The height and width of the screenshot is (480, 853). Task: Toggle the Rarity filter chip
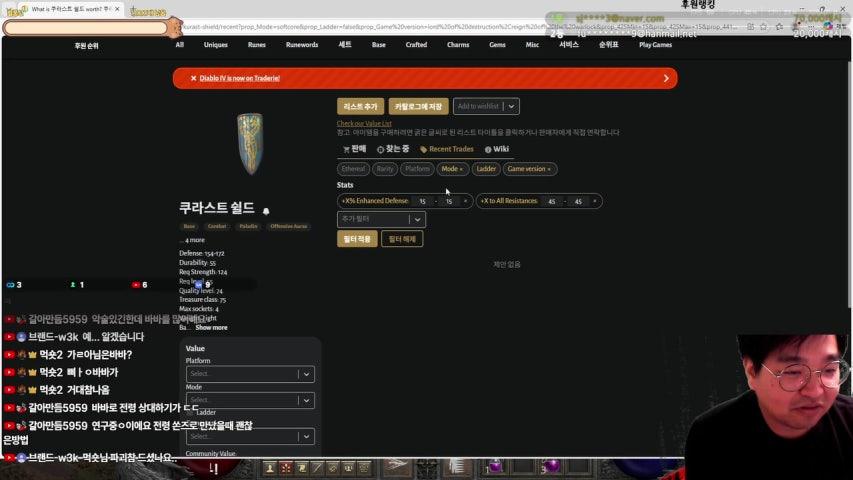[x=385, y=169]
